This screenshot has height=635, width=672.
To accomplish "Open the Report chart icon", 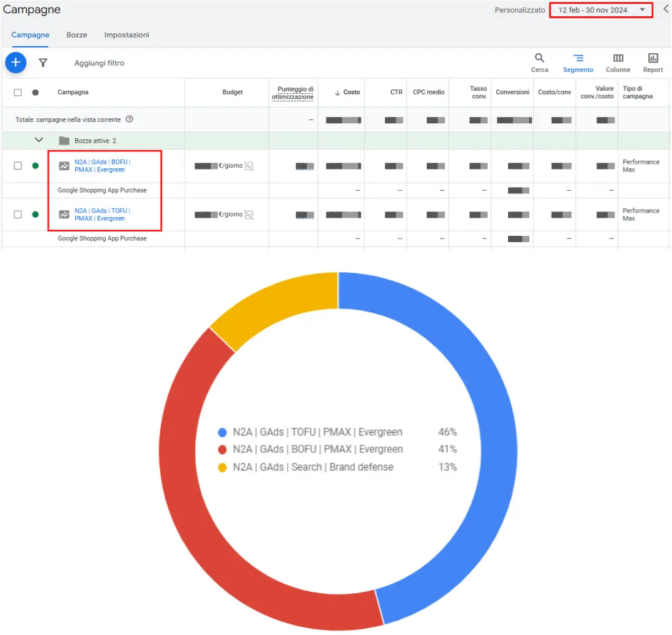I will pos(653,58).
